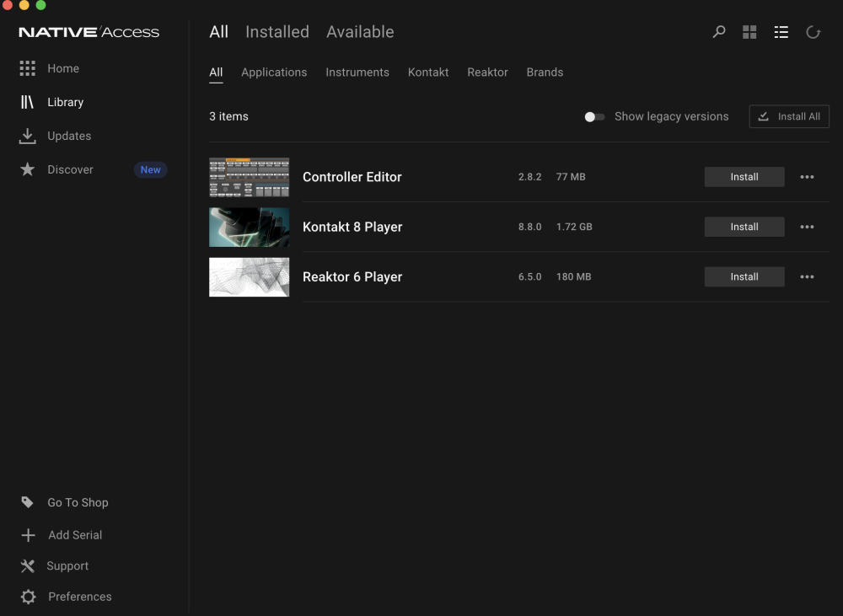This screenshot has width=843, height=616.
Task: Open Add Serial option
Action: click(75, 535)
